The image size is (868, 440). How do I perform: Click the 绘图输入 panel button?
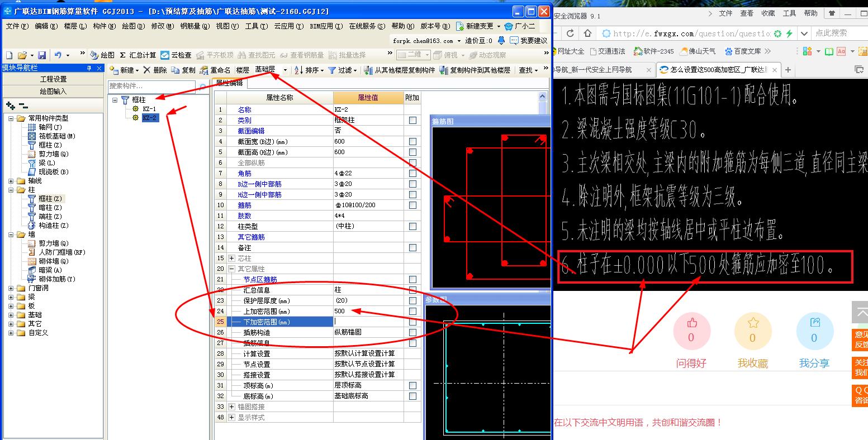click(x=53, y=91)
